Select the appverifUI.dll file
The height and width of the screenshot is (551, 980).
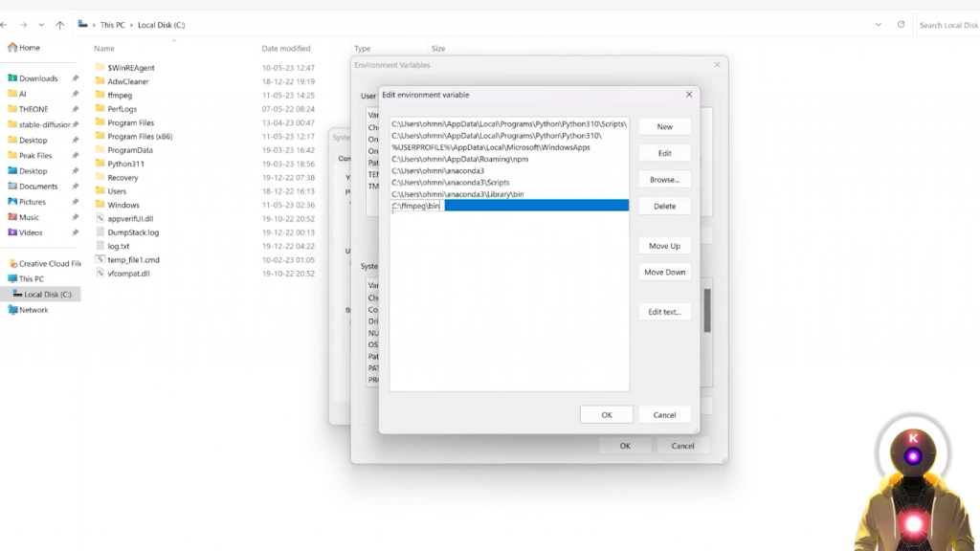(x=130, y=219)
